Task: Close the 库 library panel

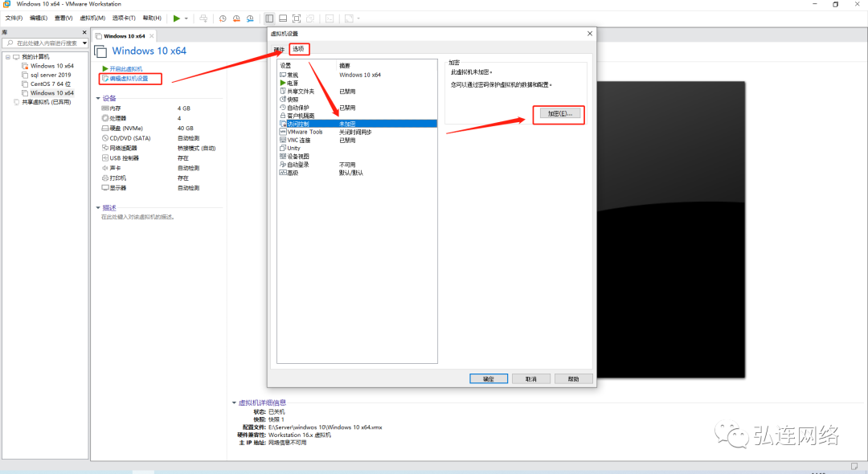Action: click(84, 32)
